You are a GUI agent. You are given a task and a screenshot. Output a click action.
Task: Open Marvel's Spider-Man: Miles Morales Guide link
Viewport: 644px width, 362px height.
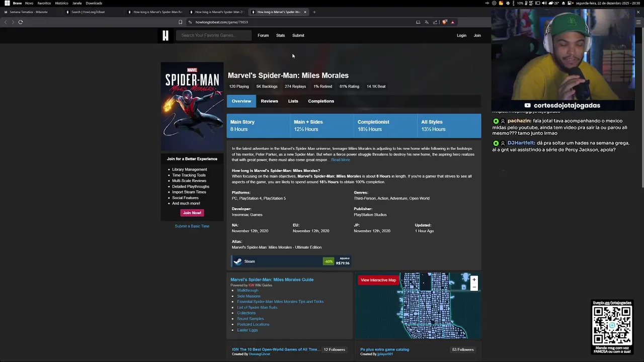tap(272, 280)
